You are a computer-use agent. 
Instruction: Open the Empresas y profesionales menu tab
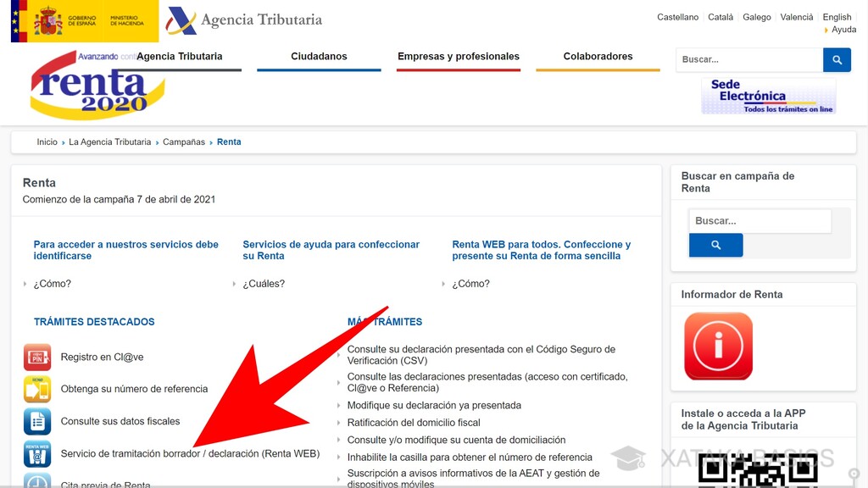tap(459, 57)
